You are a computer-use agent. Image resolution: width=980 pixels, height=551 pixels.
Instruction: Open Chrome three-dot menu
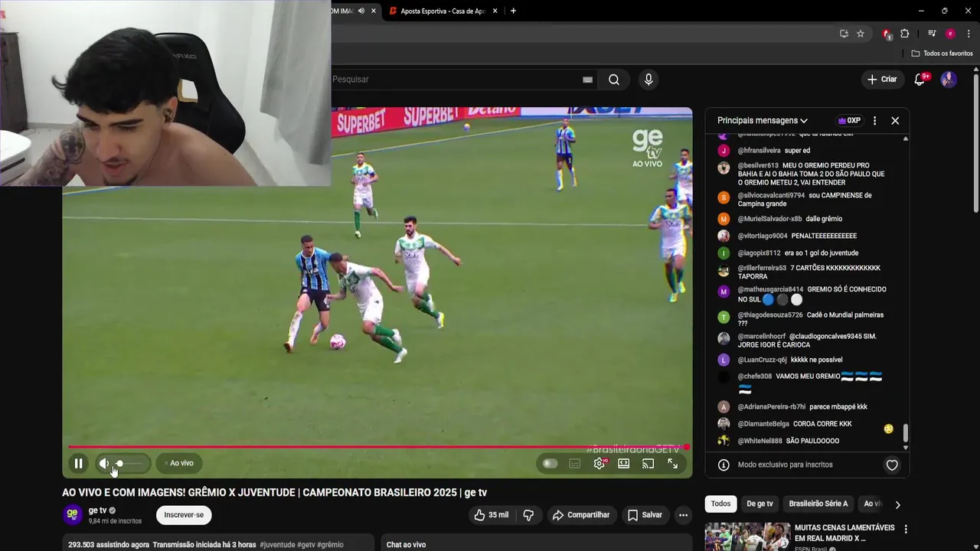969,34
